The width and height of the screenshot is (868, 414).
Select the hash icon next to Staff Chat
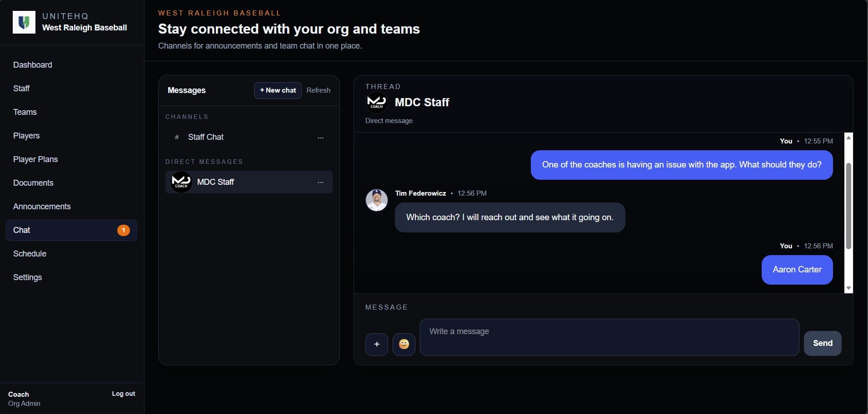[x=176, y=137]
